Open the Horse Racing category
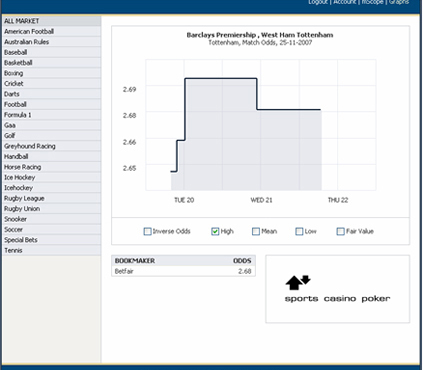 (x=51, y=167)
